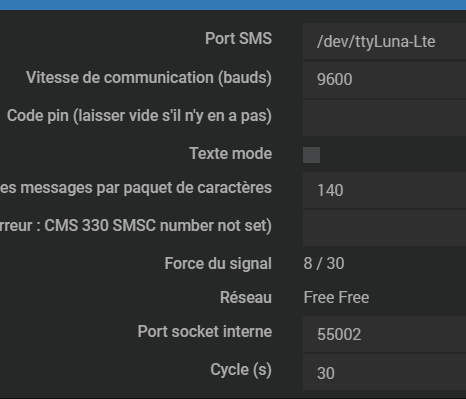This screenshot has width=466, height=399.
Task: Click the Cycle (s) field showing 30
Action: click(384, 372)
